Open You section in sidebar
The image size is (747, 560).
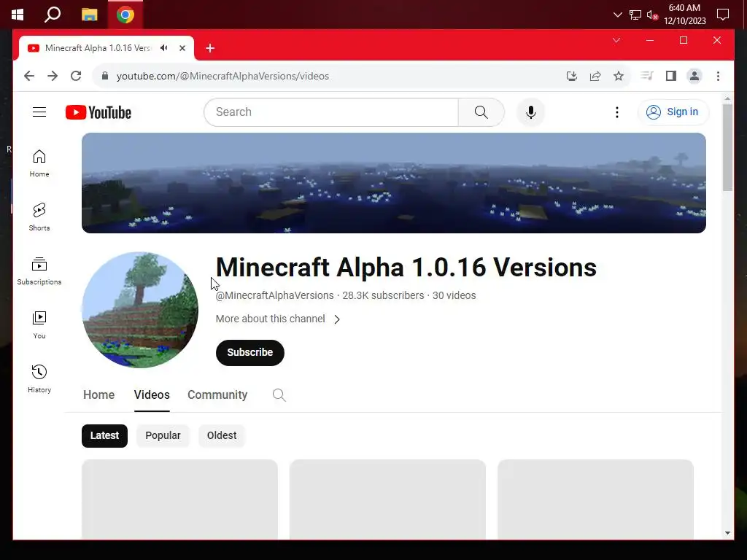[39, 324]
